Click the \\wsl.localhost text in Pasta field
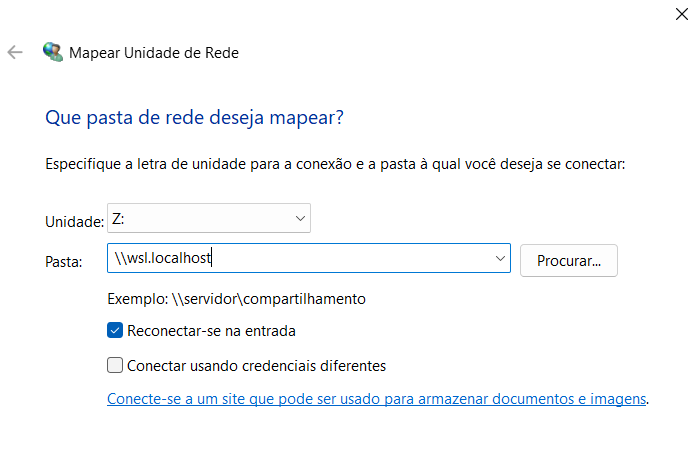The height and width of the screenshot is (460, 695). [x=164, y=259]
